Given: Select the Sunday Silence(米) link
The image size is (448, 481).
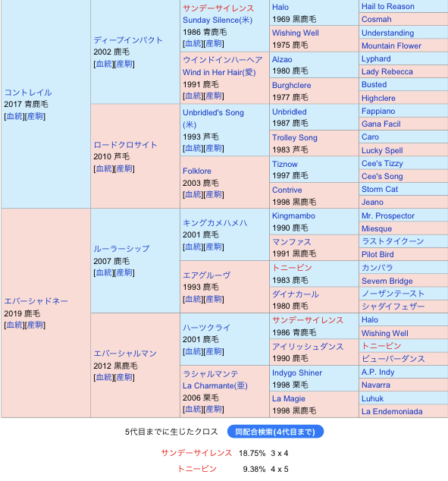Looking at the screenshot, I should 218,20.
